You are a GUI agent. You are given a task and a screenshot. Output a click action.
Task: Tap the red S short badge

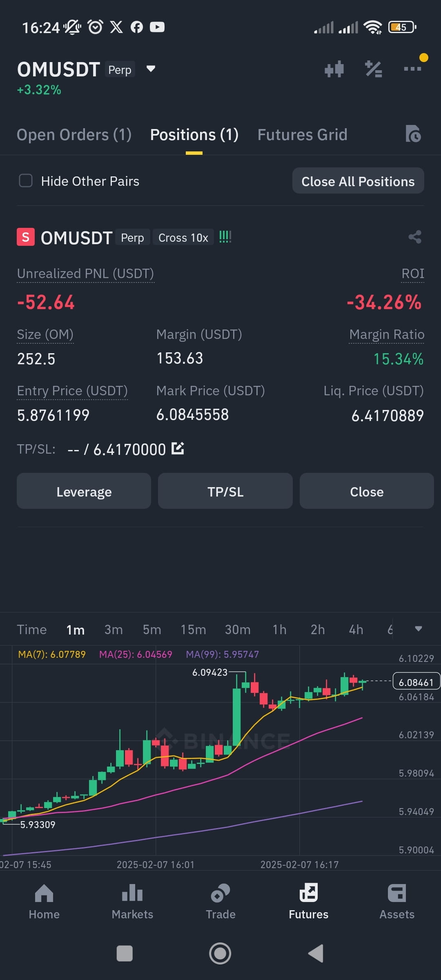(25, 237)
